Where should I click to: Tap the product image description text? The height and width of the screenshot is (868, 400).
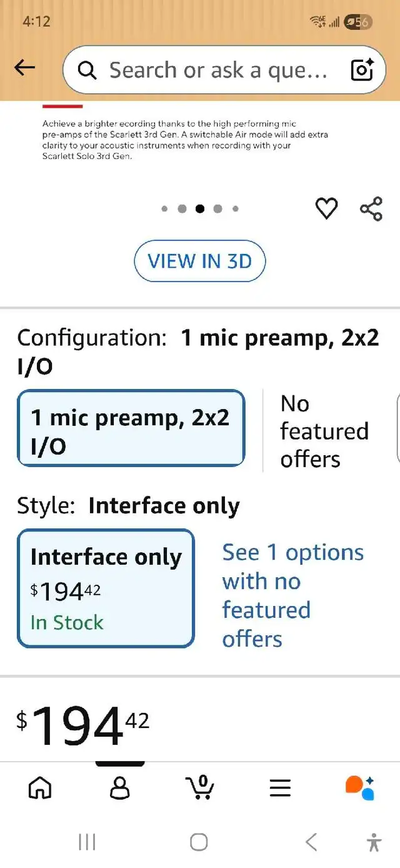[185, 140]
